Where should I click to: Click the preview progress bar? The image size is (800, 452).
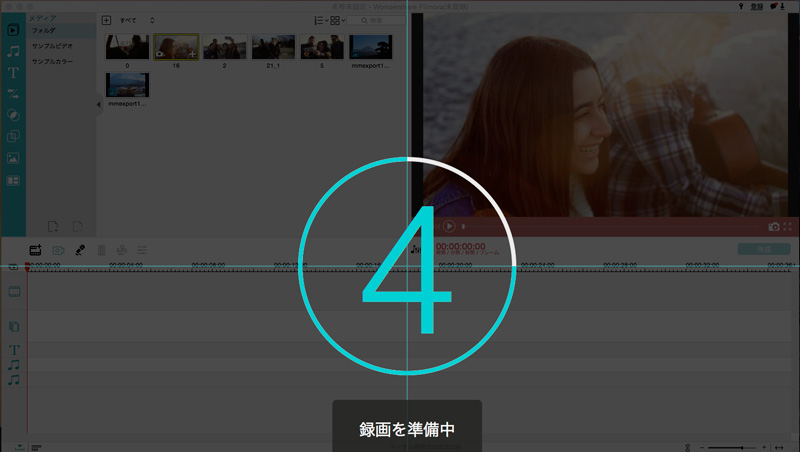[612, 227]
